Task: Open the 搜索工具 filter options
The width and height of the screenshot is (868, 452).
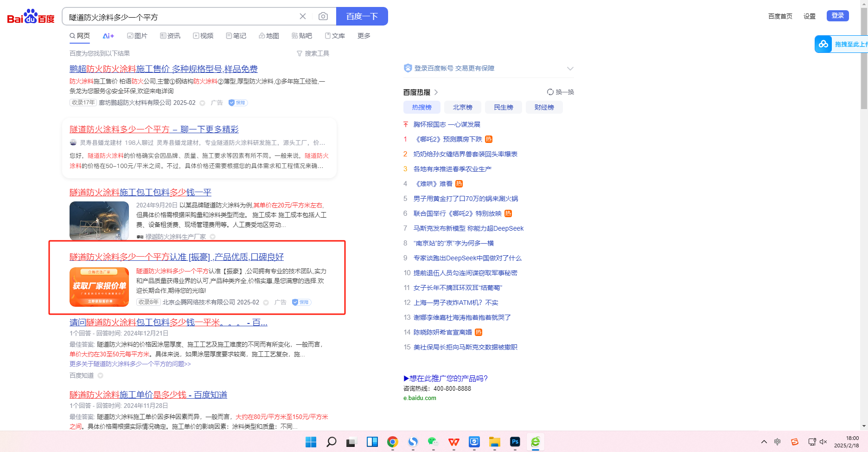Action: pyautogui.click(x=313, y=53)
